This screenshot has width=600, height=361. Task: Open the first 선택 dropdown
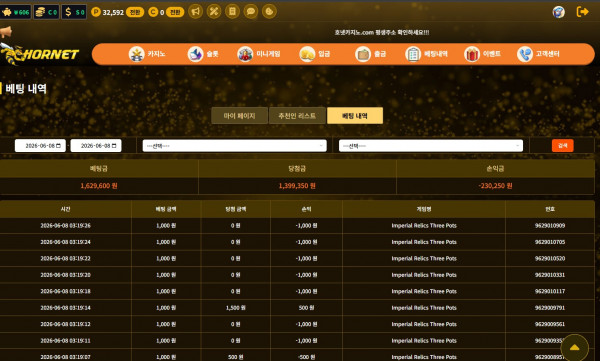[235, 146]
